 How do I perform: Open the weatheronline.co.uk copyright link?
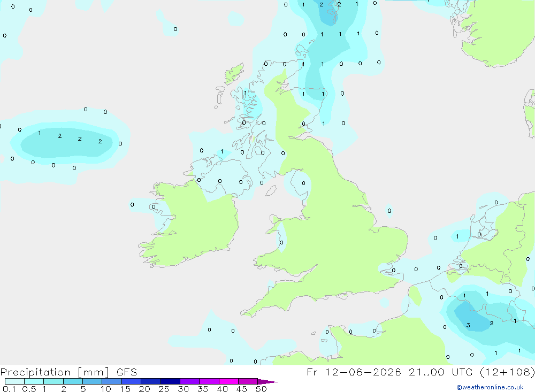click(x=490, y=387)
